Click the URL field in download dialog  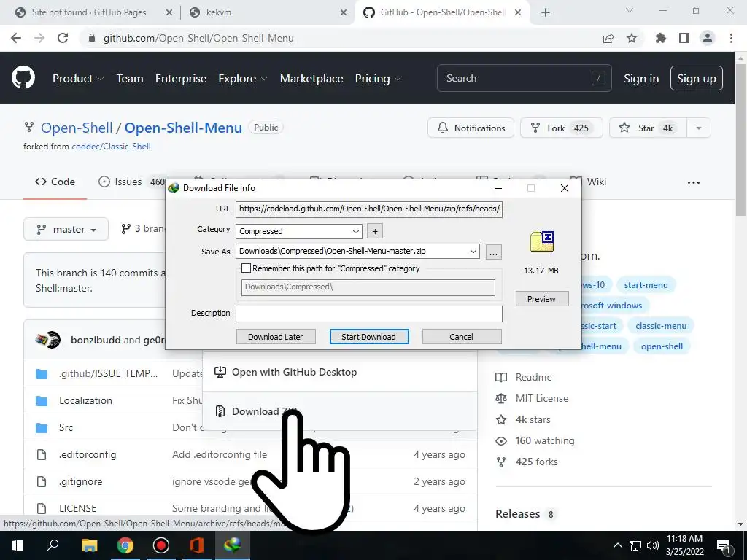368,209
